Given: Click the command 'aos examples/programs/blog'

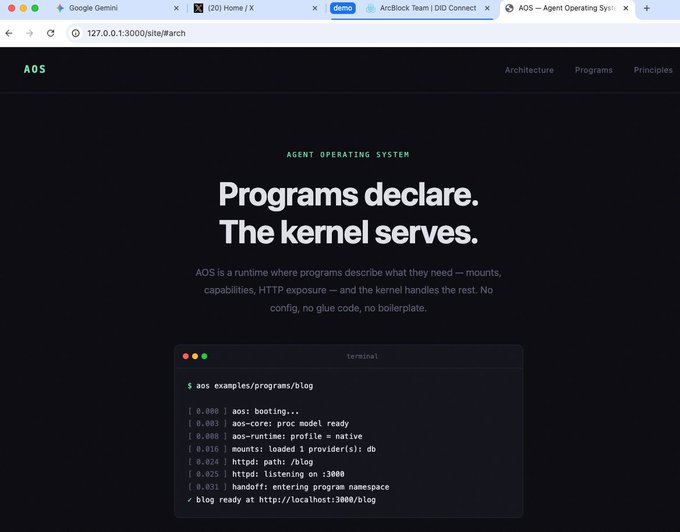Looking at the screenshot, I should 255,385.
